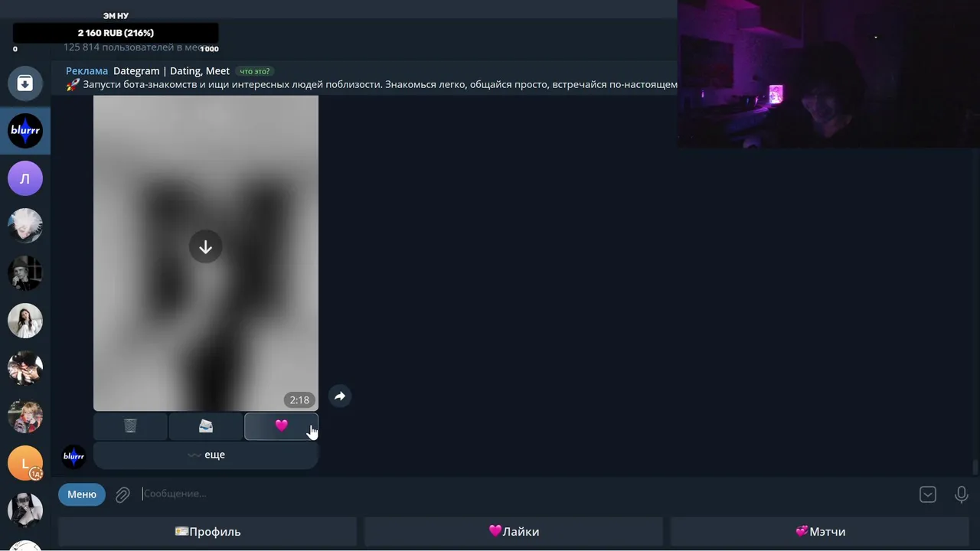The image size is (980, 551).
Task: Click the "Мэтчи" keyboard button
Action: click(x=820, y=532)
